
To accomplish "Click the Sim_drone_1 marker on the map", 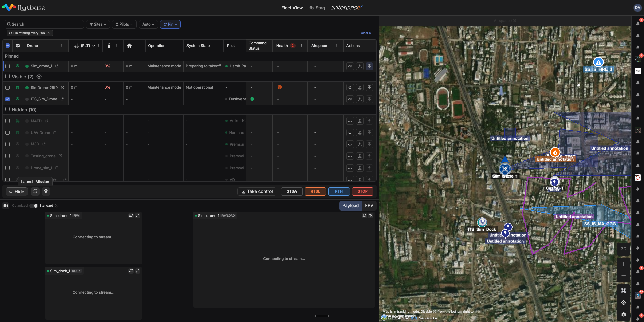I will [505, 169].
